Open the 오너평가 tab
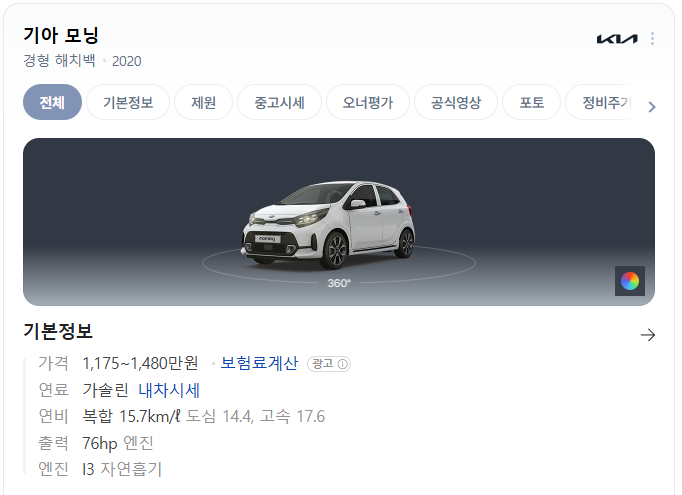 (368, 102)
